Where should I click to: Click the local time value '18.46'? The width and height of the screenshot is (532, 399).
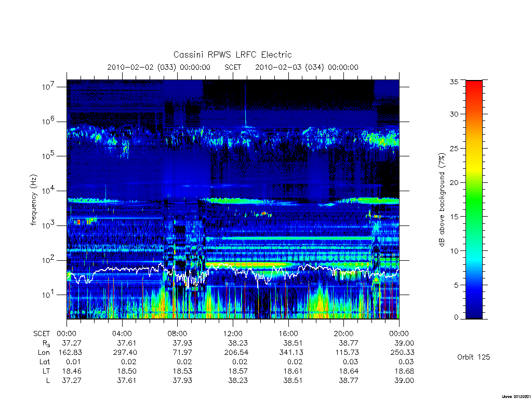tap(72, 371)
